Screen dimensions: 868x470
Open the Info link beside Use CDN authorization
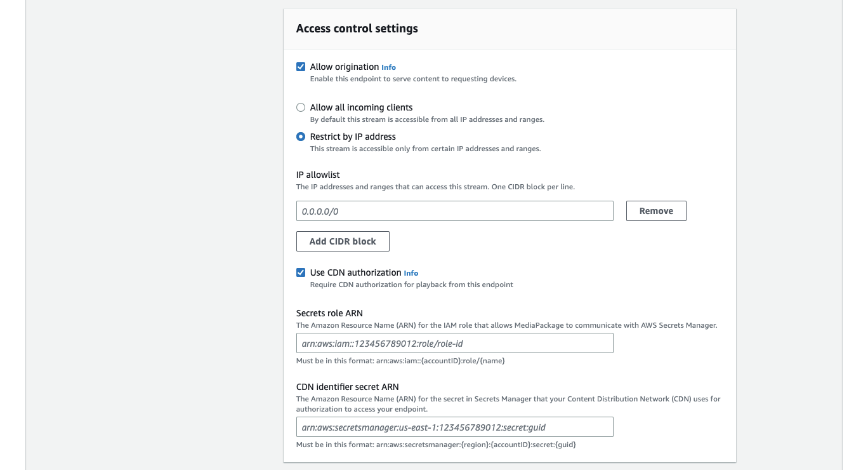(411, 273)
